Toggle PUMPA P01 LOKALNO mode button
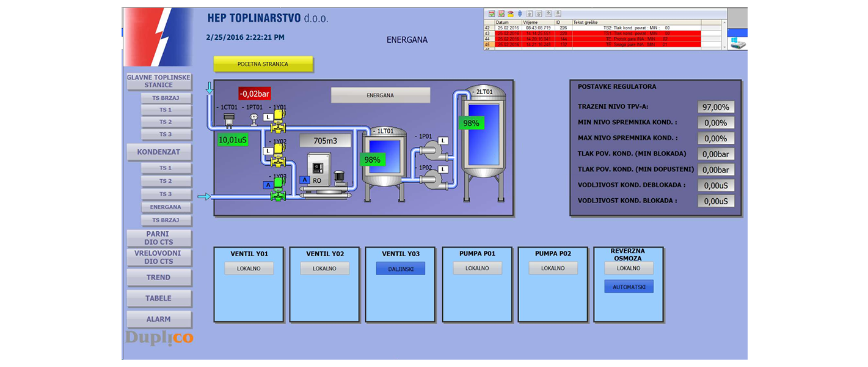 point(477,269)
